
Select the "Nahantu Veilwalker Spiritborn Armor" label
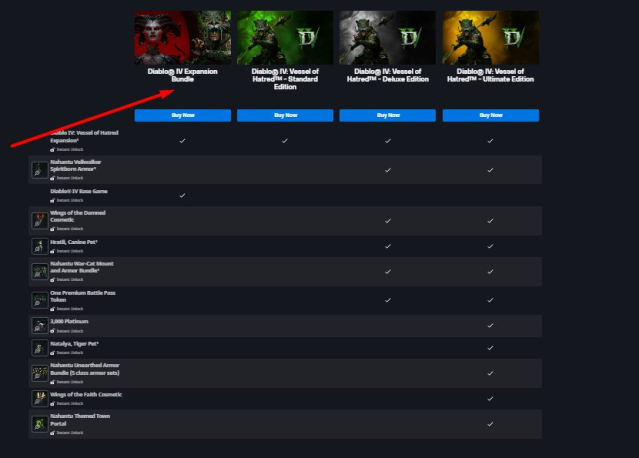[x=76, y=165]
